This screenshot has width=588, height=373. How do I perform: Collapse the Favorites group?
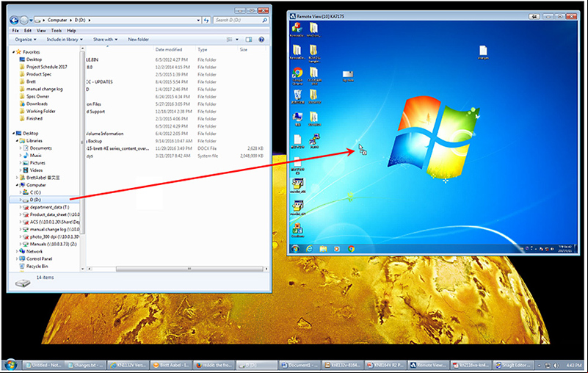(x=13, y=52)
